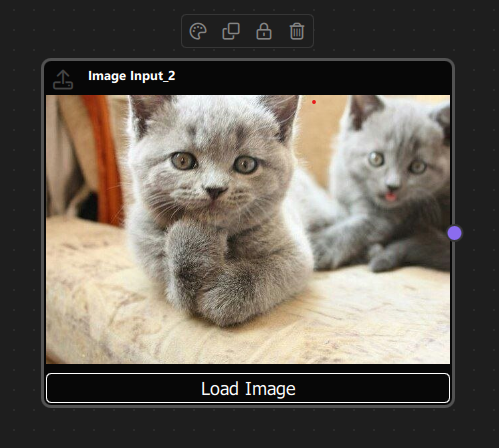
Task: Select the purple output connector dot
Action: click(x=454, y=233)
